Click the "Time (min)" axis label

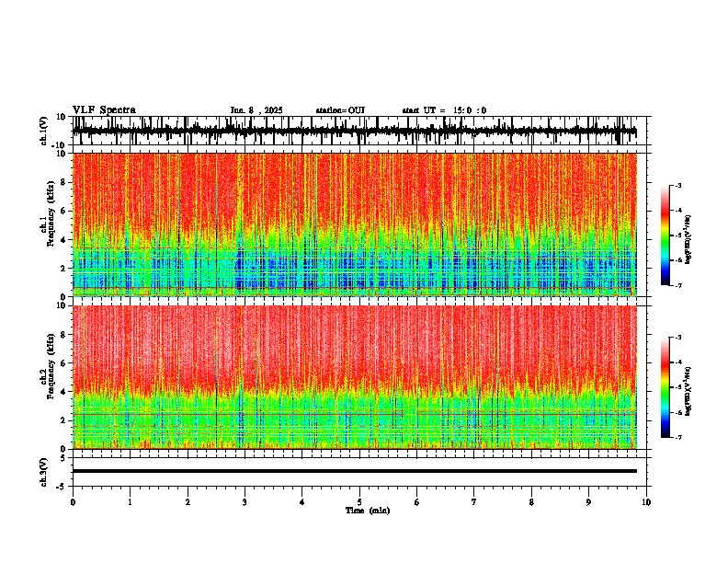[368, 511]
